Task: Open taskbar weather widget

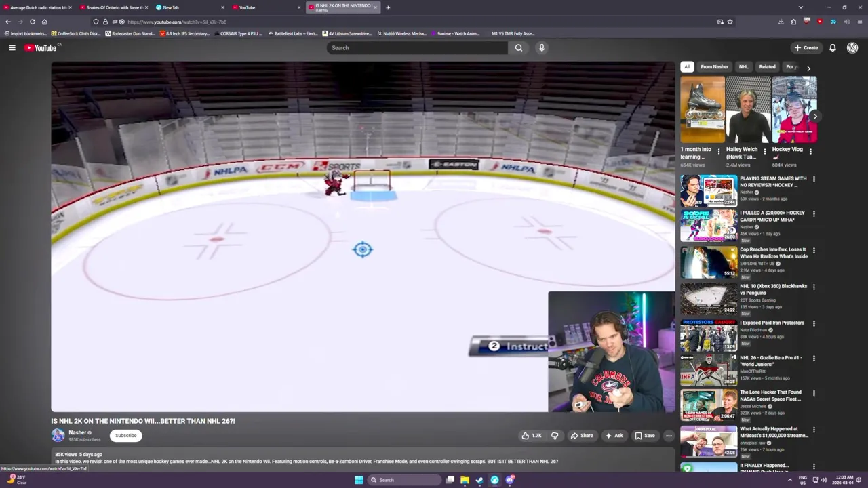Action: [17, 480]
